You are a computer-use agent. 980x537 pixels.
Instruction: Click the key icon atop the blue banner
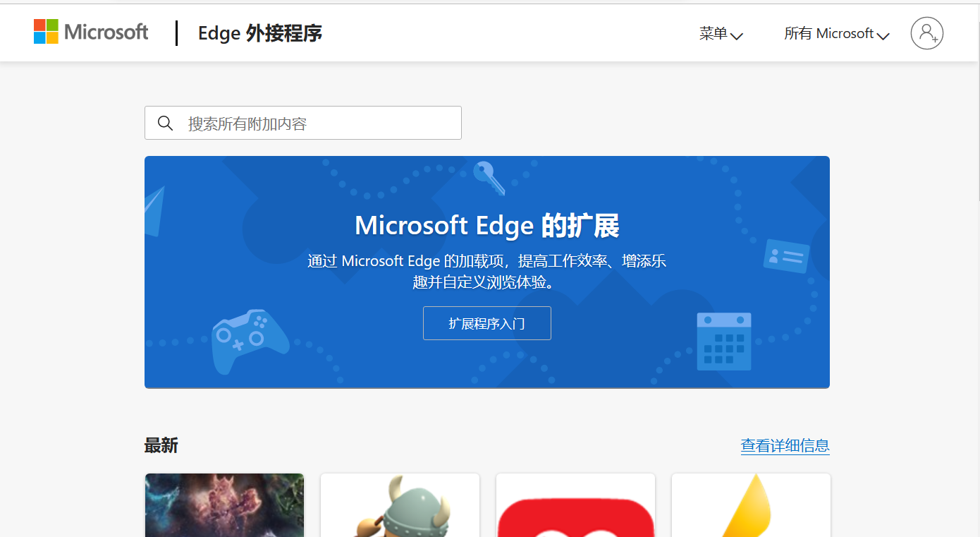click(489, 179)
